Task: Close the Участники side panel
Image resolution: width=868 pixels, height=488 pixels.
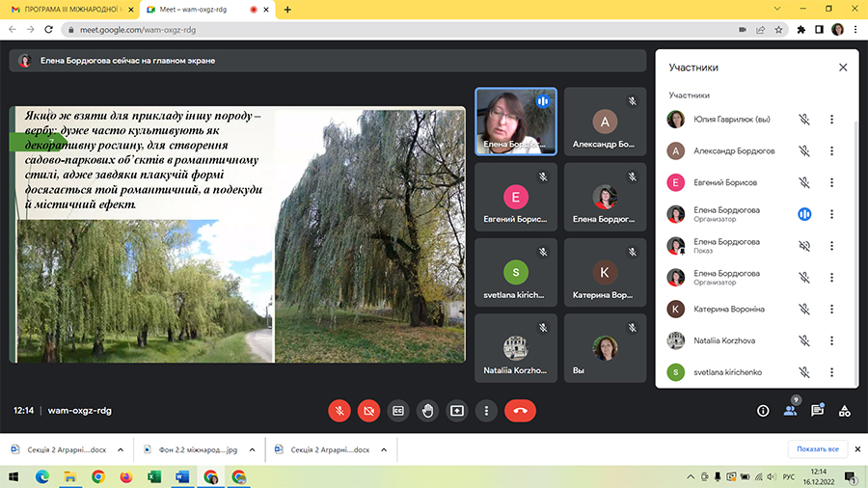Action: 843,68
